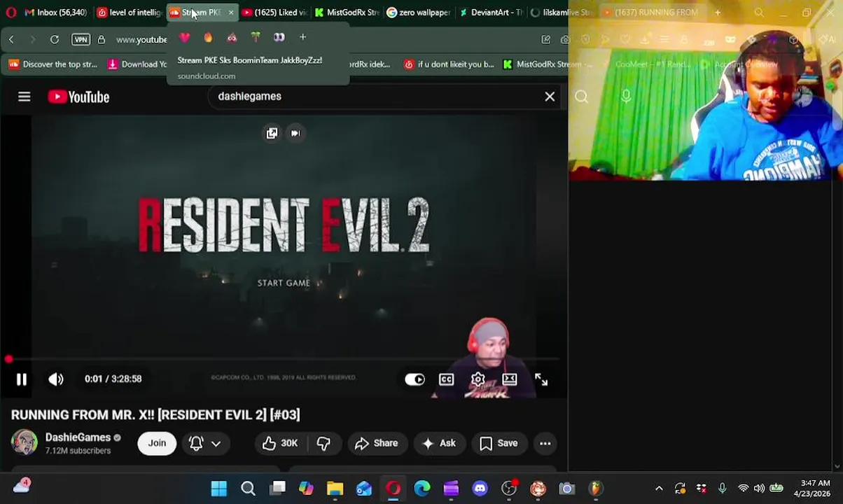Open the new tab plus button
Viewport: 843px width, 504px height.
tap(718, 13)
